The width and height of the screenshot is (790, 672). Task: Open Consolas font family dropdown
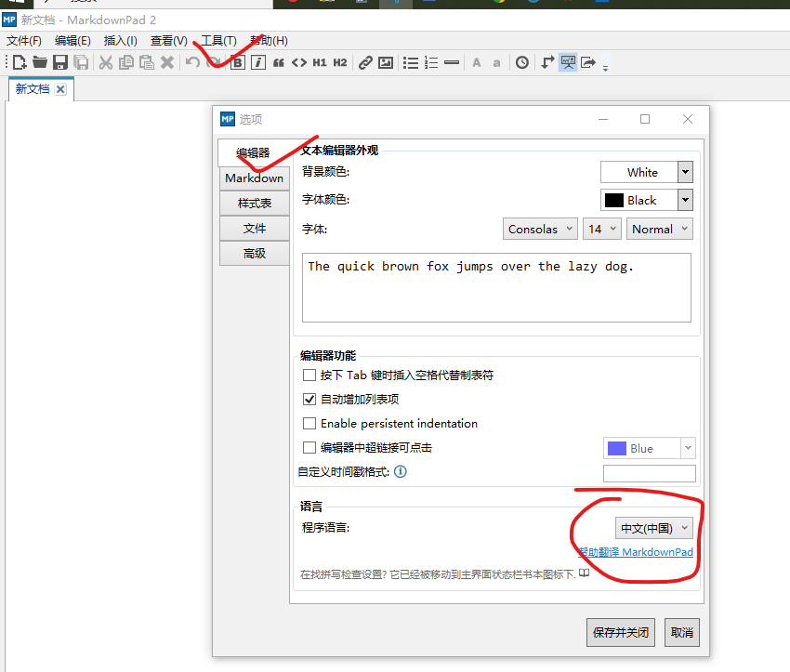(x=540, y=230)
